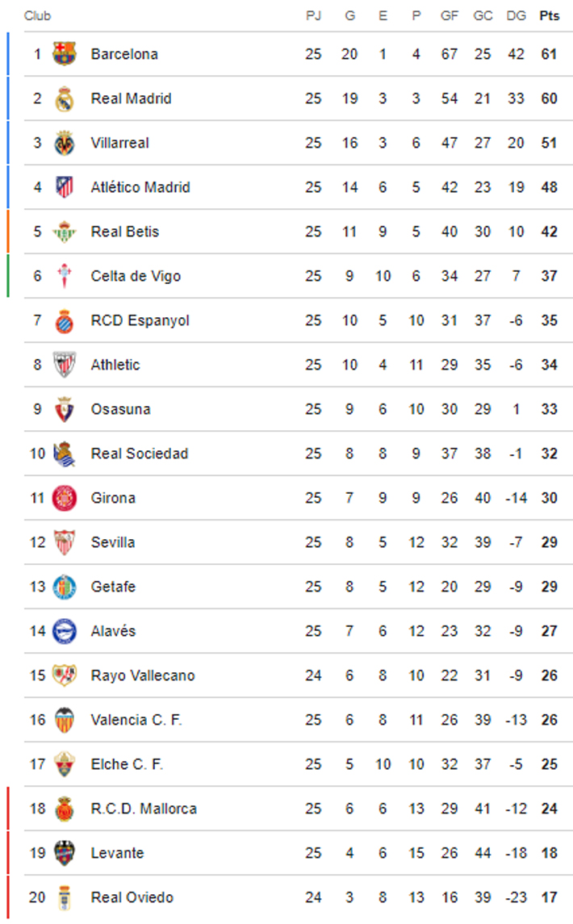Click the Levante crest icon
This screenshot has width=573, height=924.
pos(64,853)
